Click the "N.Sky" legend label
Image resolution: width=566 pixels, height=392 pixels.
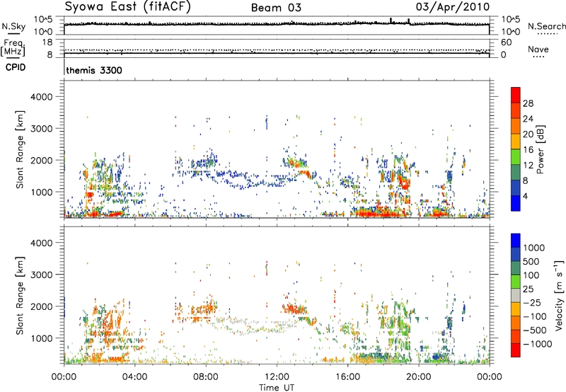pos(13,26)
